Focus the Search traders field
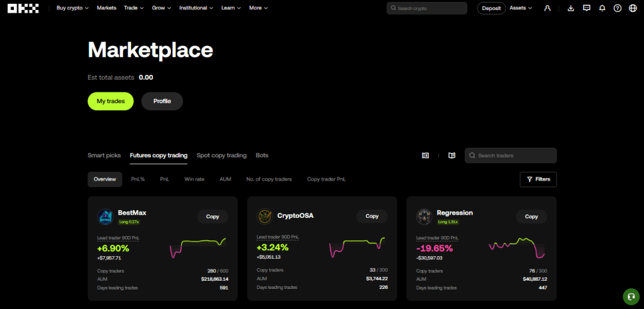The height and width of the screenshot is (309, 644). 511,155
